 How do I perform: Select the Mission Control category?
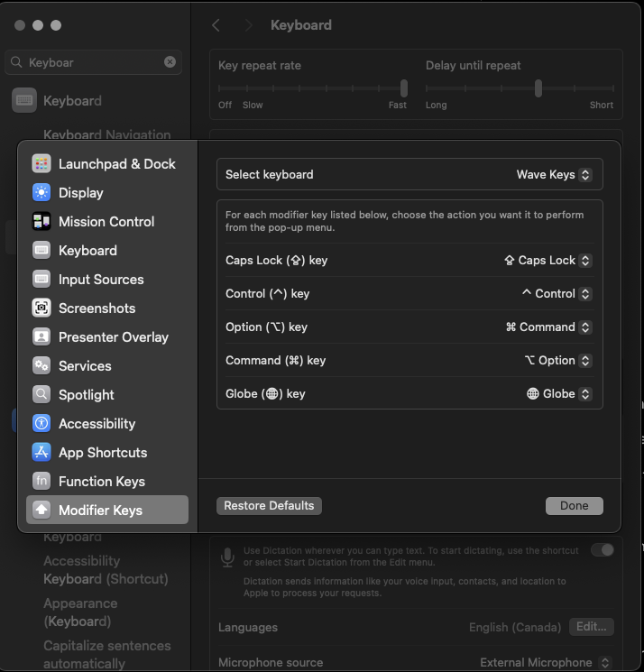click(107, 222)
